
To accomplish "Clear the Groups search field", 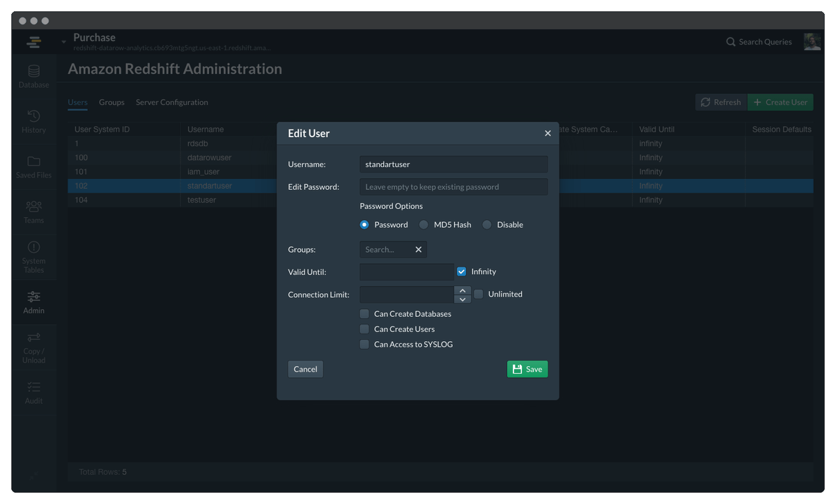I will coord(419,249).
